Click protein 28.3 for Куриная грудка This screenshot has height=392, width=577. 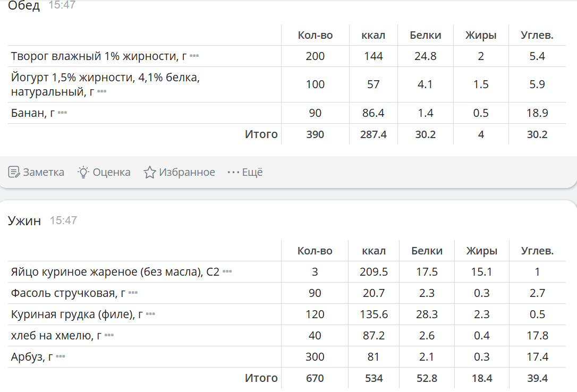coord(427,314)
